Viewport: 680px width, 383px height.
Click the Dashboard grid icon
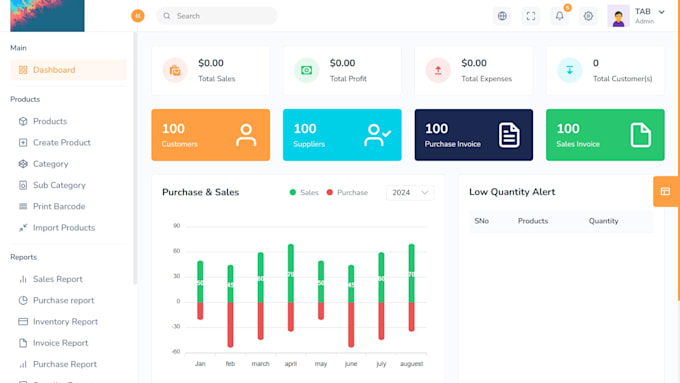coord(23,70)
